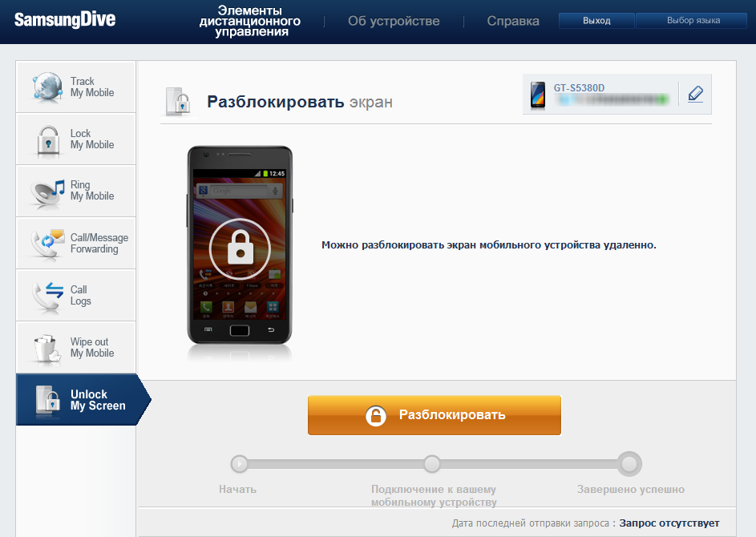This screenshot has height=537, width=756.
Task: Open the Справка help tab
Action: coord(513,21)
